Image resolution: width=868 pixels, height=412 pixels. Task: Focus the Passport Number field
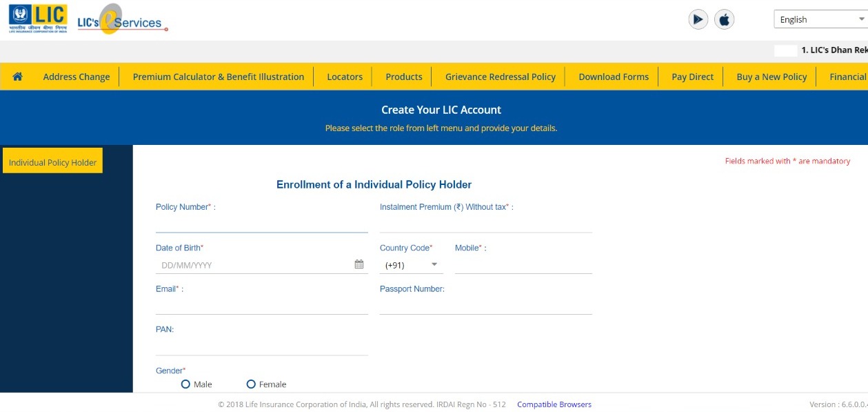point(486,306)
